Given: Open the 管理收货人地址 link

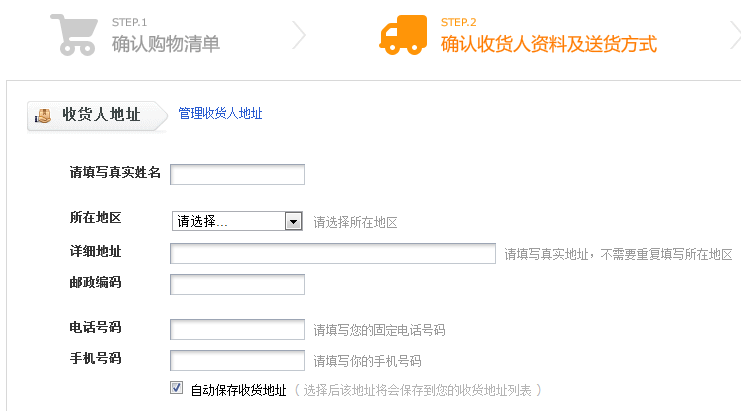Looking at the screenshot, I should click(220, 114).
